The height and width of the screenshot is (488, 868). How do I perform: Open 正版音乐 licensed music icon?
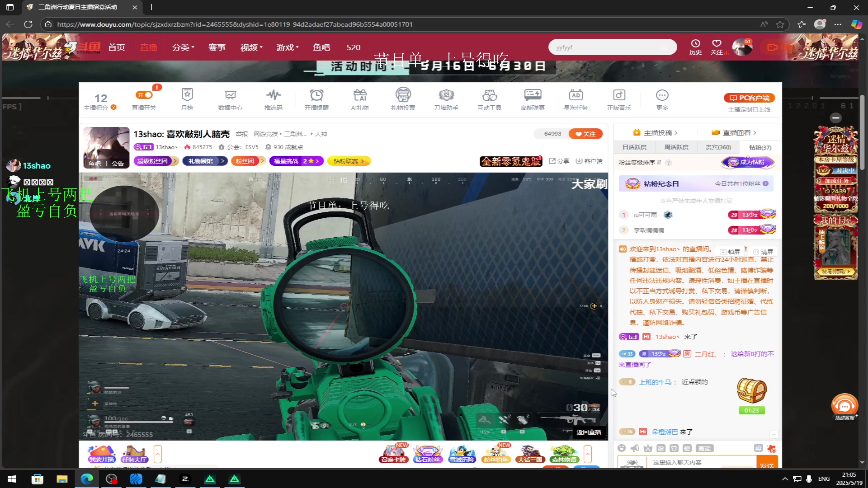tap(619, 99)
